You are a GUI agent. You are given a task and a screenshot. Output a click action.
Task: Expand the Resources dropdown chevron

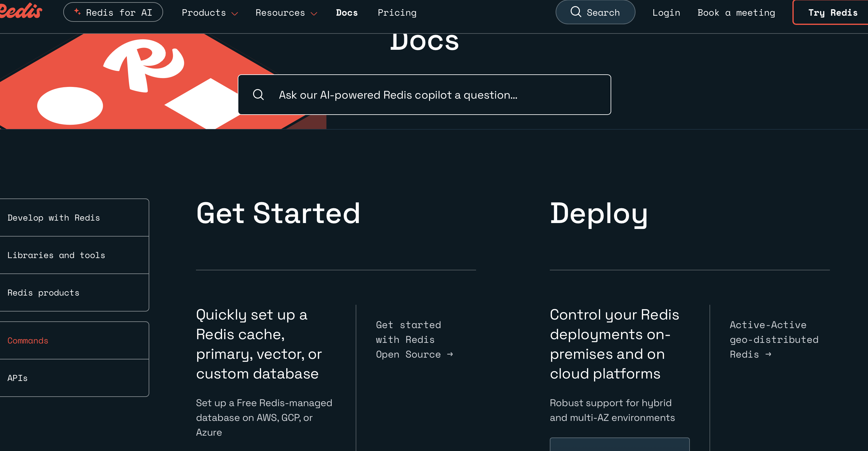pyautogui.click(x=314, y=14)
